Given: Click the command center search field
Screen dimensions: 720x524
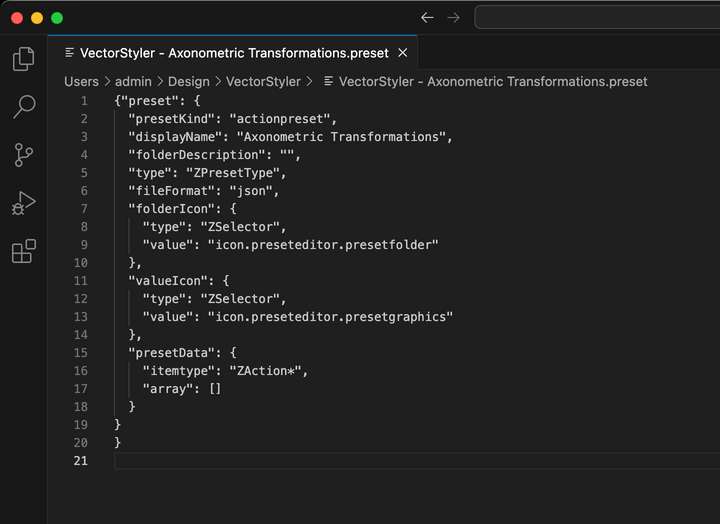Looking at the screenshot, I should pyautogui.click(x=597, y=18).
